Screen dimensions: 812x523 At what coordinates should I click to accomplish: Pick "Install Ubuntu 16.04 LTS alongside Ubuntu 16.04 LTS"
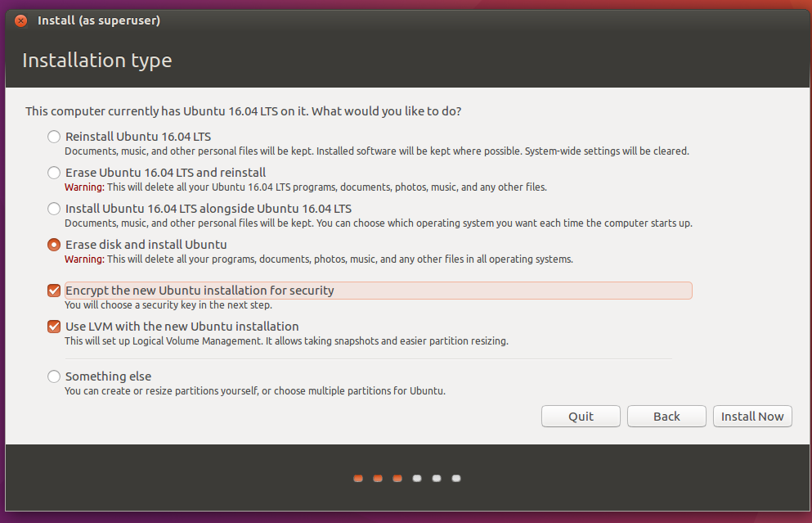(x=54, y=209)
